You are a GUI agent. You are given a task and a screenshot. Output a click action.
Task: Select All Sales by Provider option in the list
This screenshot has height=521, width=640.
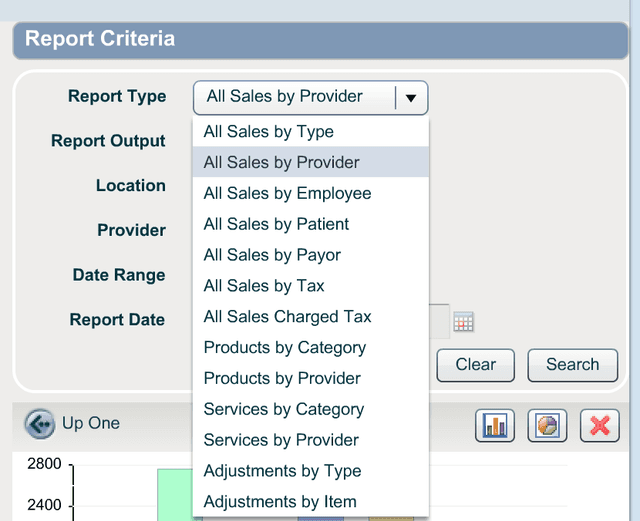[311, 162]
